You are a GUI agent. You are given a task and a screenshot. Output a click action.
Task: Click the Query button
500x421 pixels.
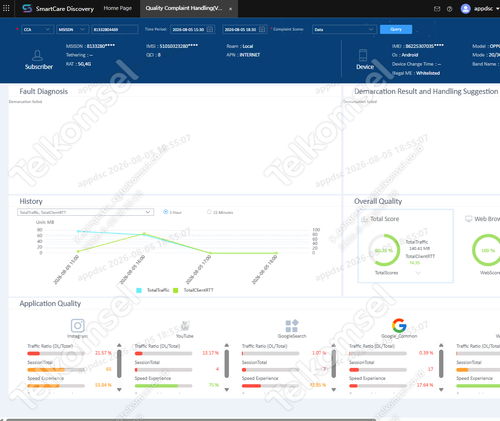click(x=396, y=29)
